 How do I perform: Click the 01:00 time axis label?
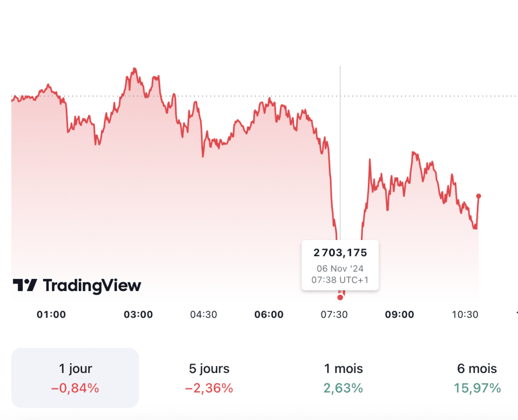pos(51,314)
